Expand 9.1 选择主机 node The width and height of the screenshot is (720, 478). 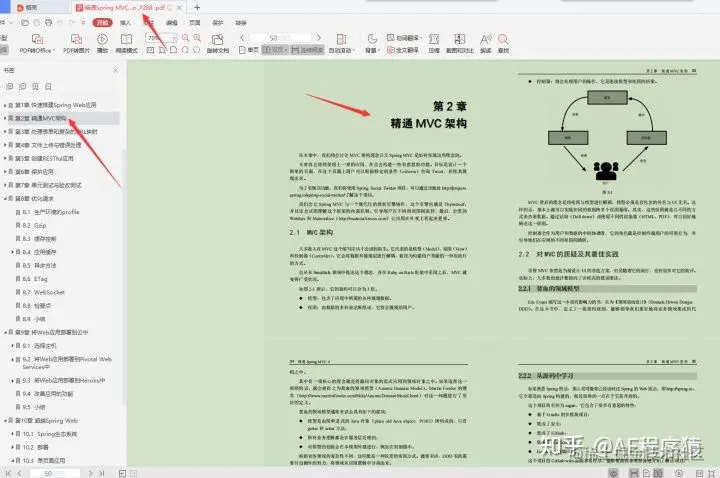tap(12, 346)
